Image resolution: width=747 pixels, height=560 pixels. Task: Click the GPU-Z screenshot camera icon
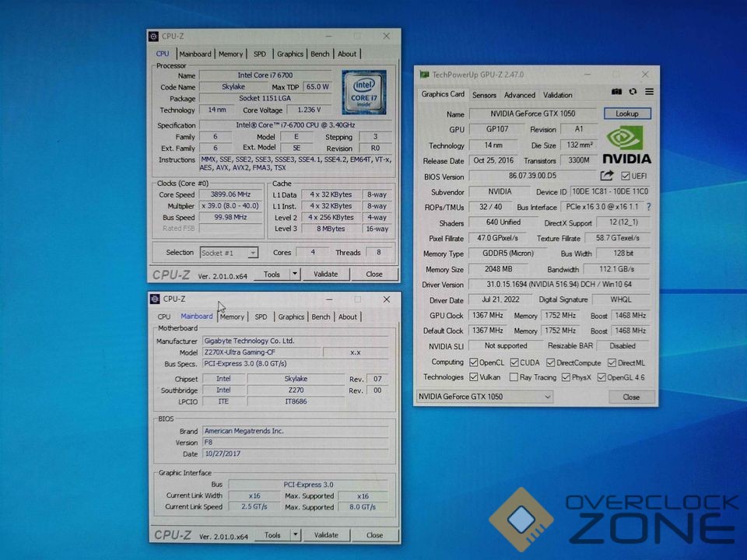[x=617, y=93]
